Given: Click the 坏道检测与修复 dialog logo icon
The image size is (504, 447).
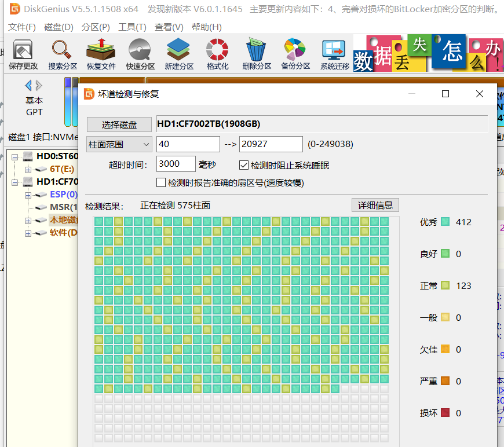Looking at the screenshot, I should 89,94.
